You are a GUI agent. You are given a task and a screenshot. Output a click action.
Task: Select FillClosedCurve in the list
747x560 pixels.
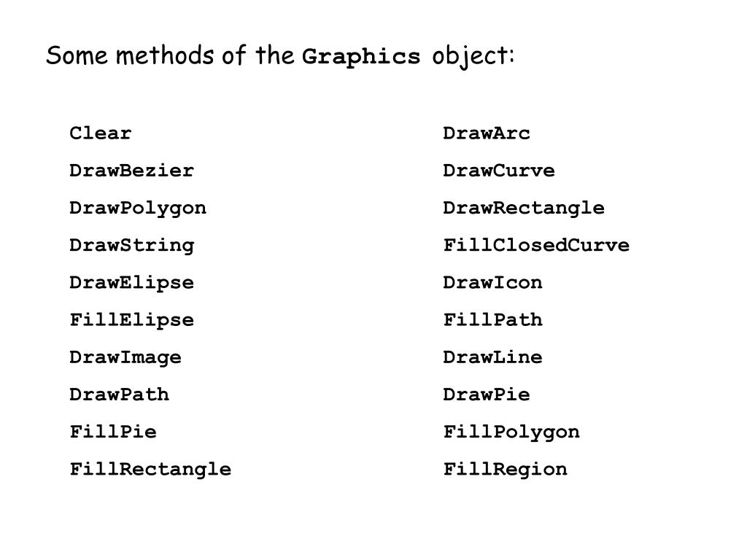point(536,245)
